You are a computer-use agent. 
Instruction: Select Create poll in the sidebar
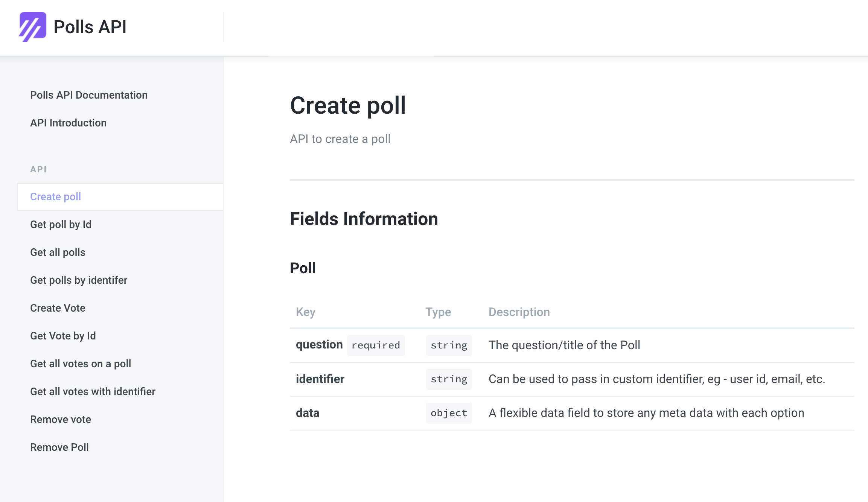point(55,196)
